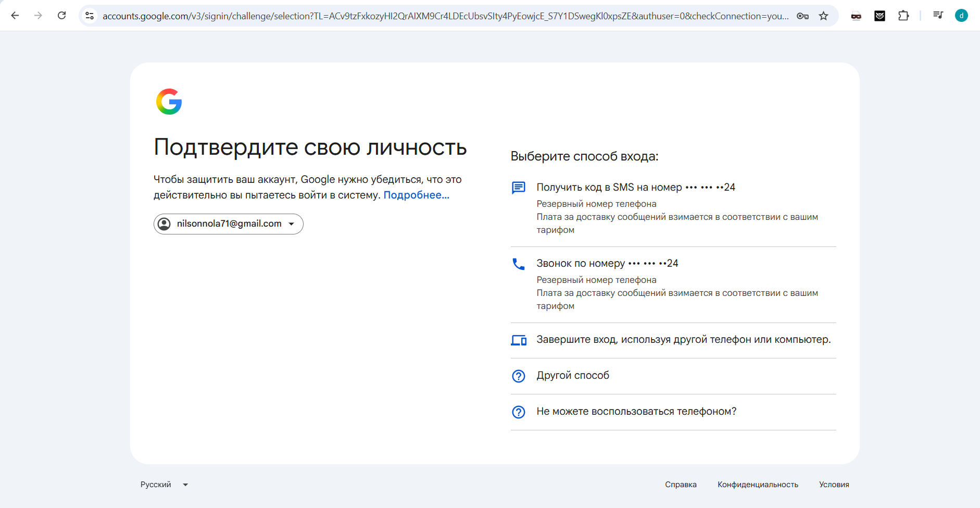980x508 pixels.
Task: Click question icon beside Не можете воспользоваться телефоном
Action: point(519,412)
